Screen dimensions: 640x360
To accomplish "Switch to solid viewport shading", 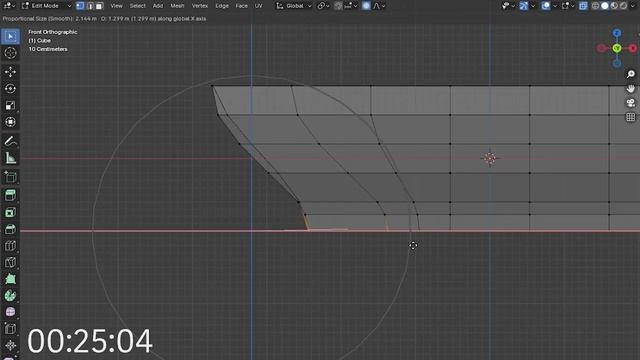I will [x=604, y=6].
